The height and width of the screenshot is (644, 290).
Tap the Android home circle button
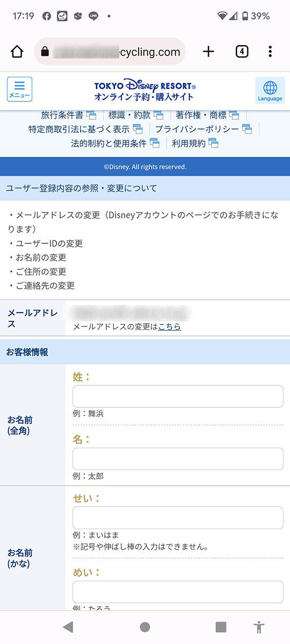[x=145, y=627]
